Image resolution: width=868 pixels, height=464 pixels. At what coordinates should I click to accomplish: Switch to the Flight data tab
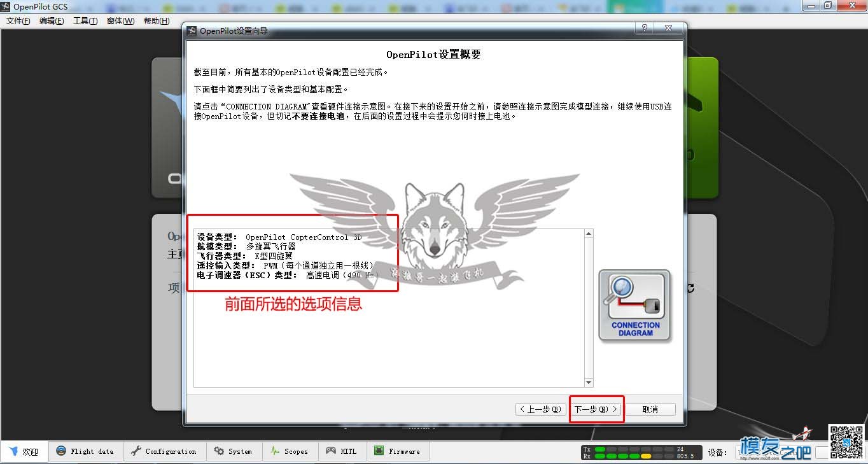[x=85, y=451]
